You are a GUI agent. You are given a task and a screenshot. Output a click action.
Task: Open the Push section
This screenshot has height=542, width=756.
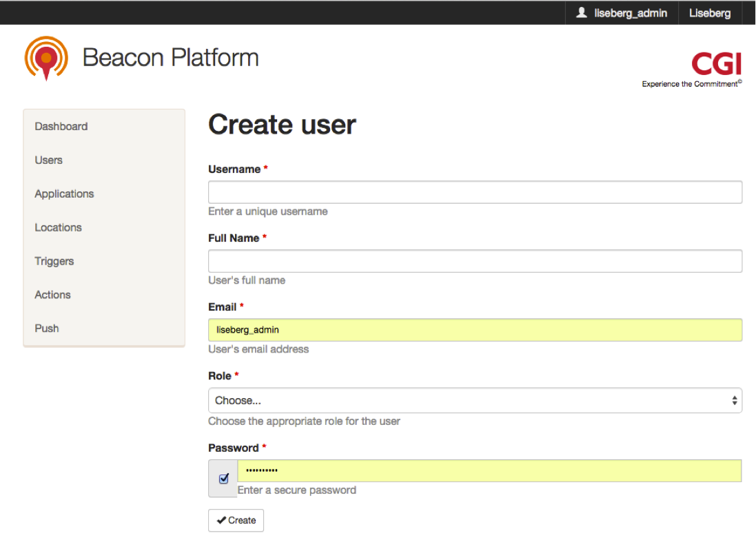[47, 329]
